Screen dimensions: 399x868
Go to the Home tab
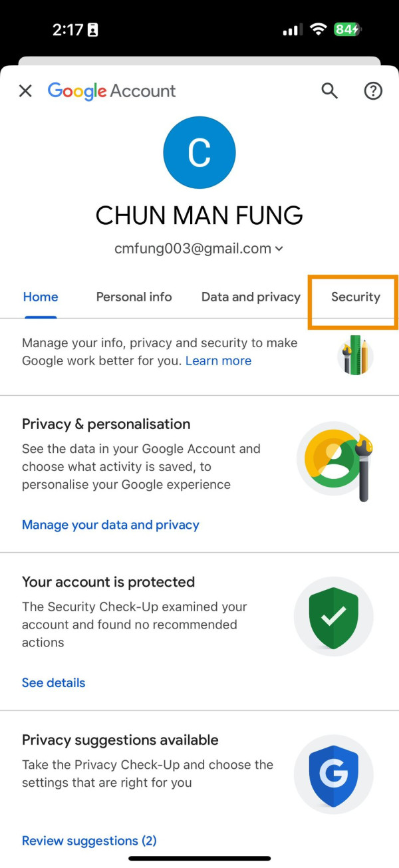40,297
